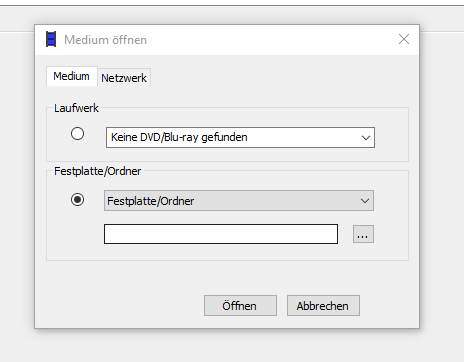Screen dimensions: 464x362
Task: Click 'Keine DVD/Blu-ray gefunden' text in the dropdown
Action: 179,137
